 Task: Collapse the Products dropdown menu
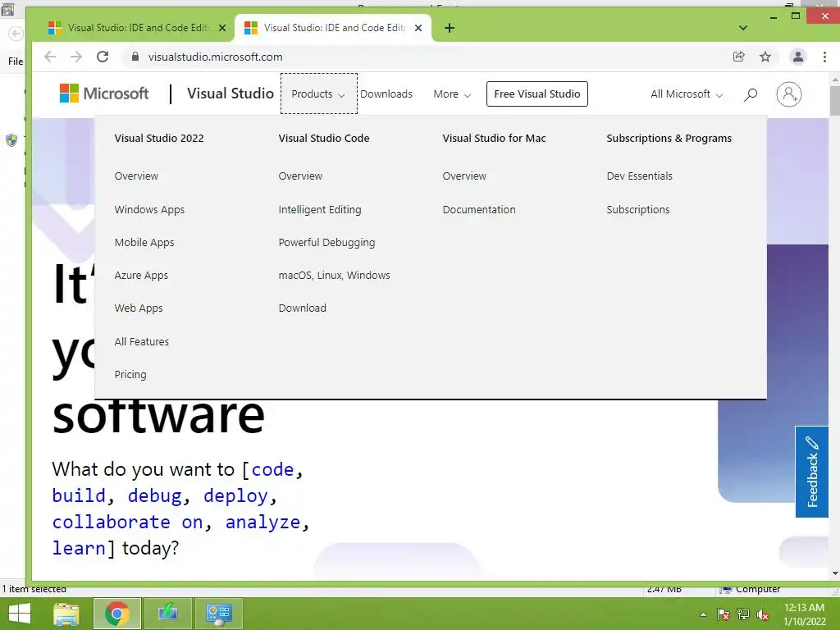tap(319, 94)
